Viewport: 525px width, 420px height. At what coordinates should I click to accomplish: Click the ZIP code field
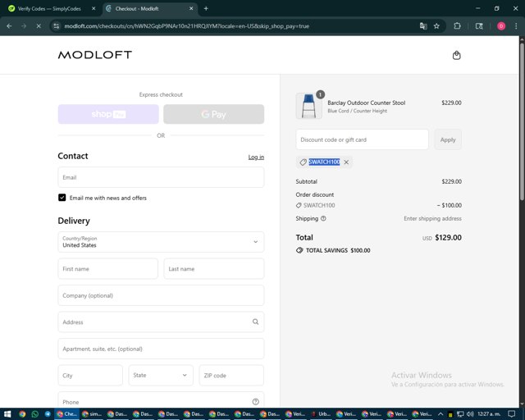click(x=231, y=375)
